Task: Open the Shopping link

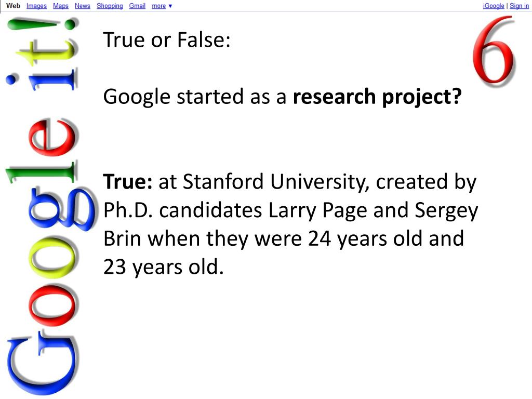Action: (x=110, y=6)
